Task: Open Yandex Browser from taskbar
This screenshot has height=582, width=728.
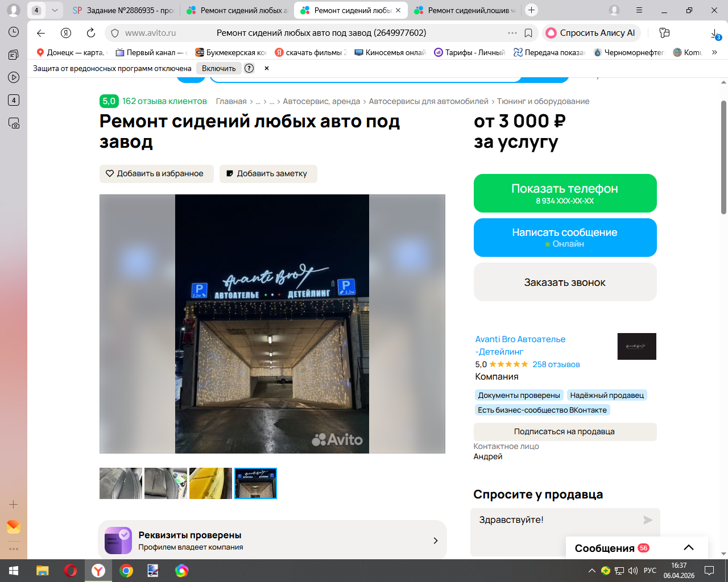Action: tap(98, 571)
